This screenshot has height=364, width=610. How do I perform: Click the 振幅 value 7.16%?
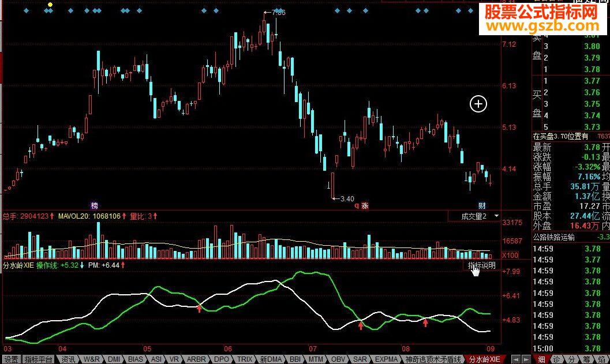589,177
